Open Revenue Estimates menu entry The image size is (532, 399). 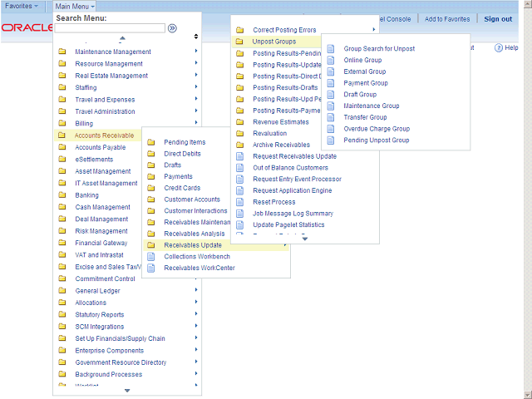coord(281,122)
